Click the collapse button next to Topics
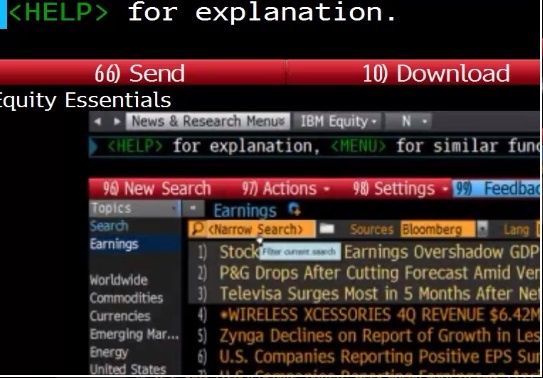The width and height of the screenshot is (543, 378). pos(193,208)
